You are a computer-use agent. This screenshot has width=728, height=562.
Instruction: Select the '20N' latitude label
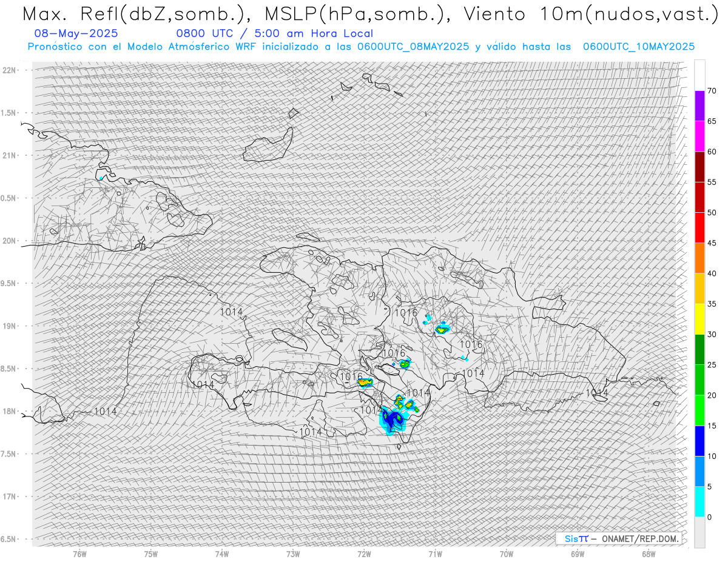pyautogui.click(x=10, y=241)
